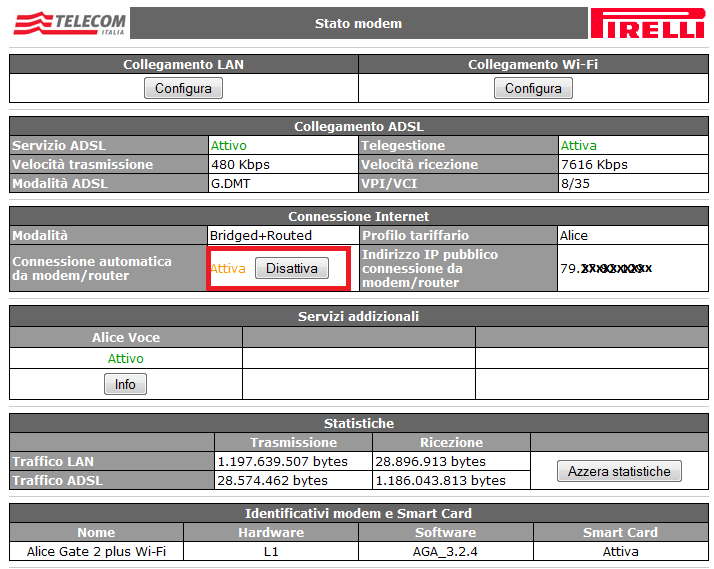Open Configura under Collegamento Wi-Fi
This screenshot has width=714, height=569.
[533, 88]
